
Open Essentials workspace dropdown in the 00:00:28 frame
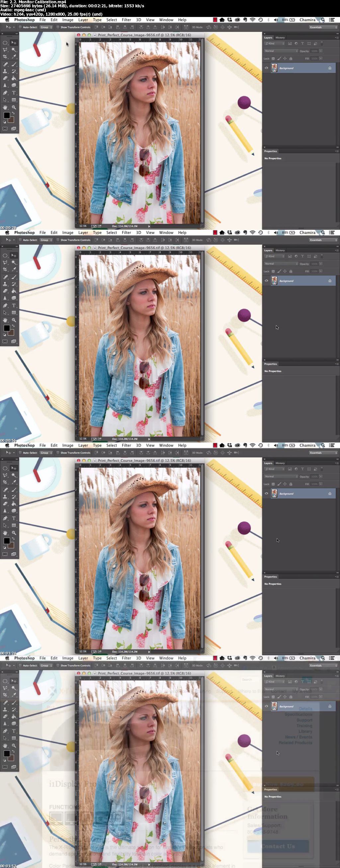323,27
